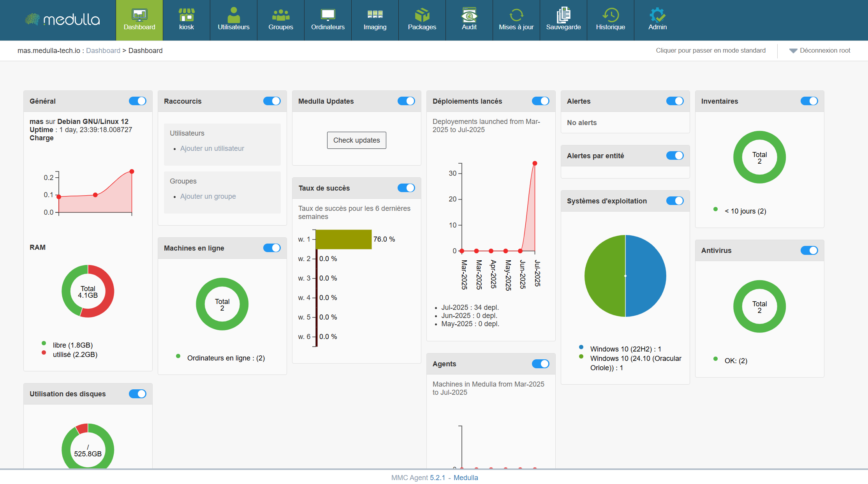Toggle the Déploiements lancés widget switch
This screenshot has height=484, width=868.
(541, 101)
